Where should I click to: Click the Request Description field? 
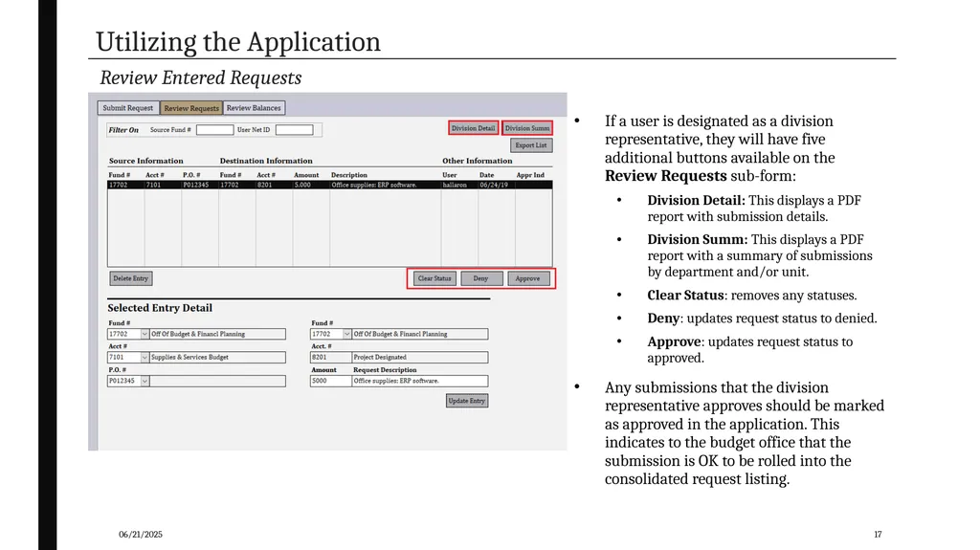420,381
